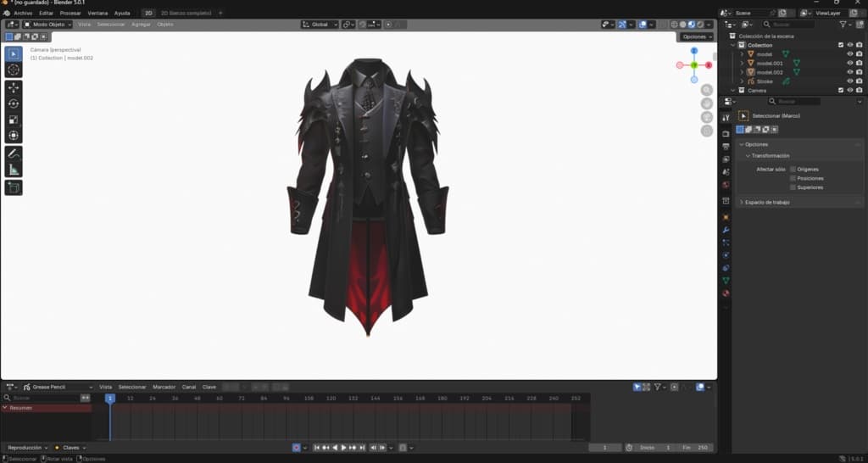The image size is (868, 463).
Task: Select the Measure tool
Action: (x=14, y=170)
